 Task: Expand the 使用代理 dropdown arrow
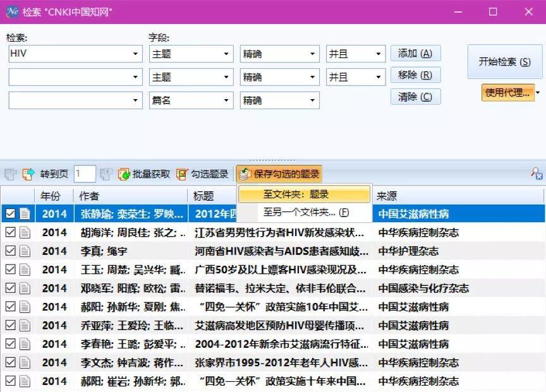click(538, 93)
